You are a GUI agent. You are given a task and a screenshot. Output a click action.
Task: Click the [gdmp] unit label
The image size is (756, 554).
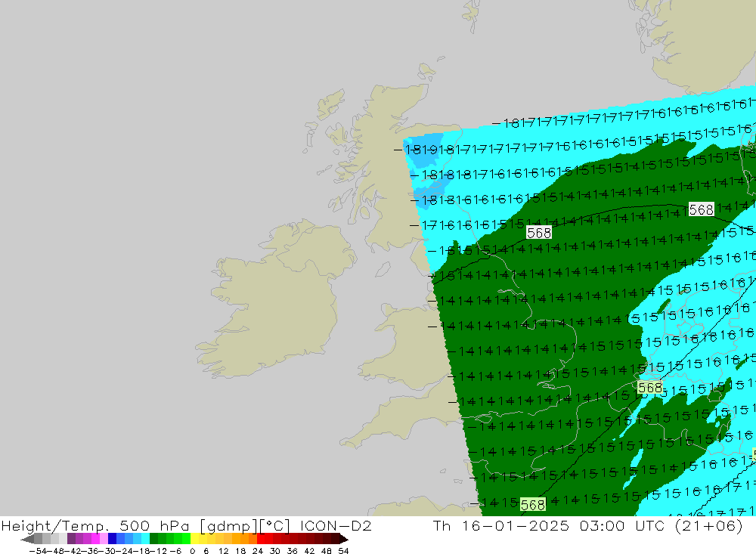tap(228, 526)
